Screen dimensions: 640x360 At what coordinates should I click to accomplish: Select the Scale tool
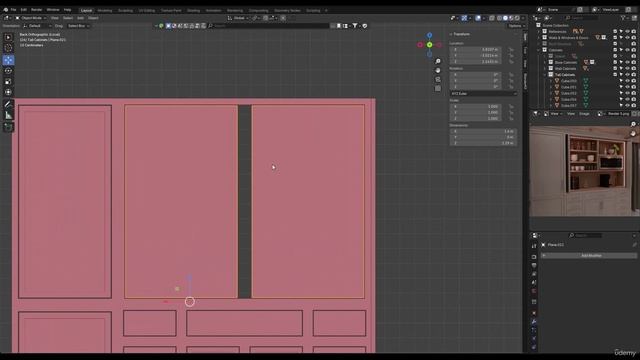tap(8, 82)
